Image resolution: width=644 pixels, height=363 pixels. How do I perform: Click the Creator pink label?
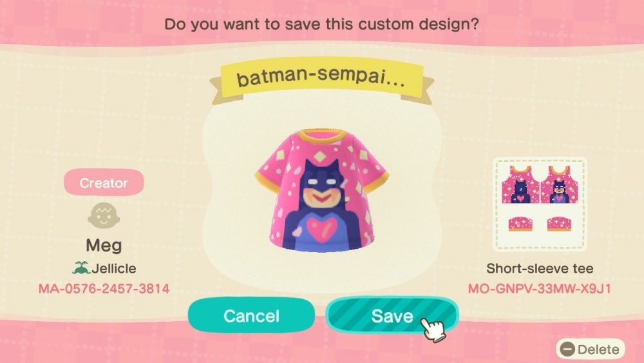[x=104, y=182]
